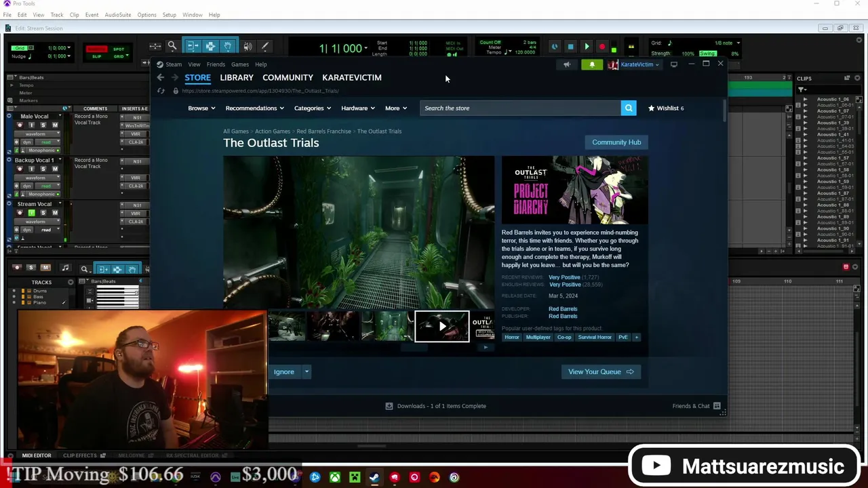The width and height of the screenshot is (868, 488).
Task: Click Pro Tools Stop transport button
Action: [x=570, y=47]
